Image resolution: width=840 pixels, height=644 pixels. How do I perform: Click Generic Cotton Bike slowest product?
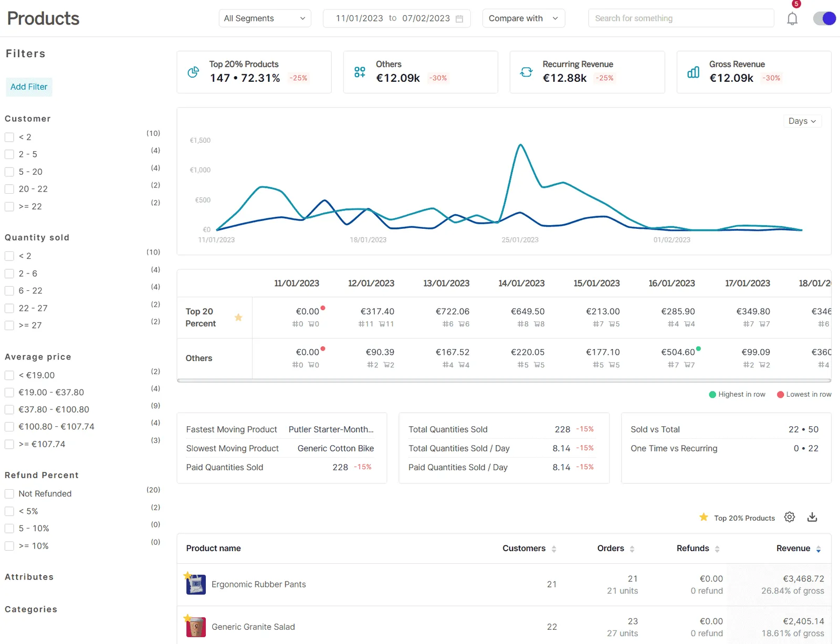point(336,448)
